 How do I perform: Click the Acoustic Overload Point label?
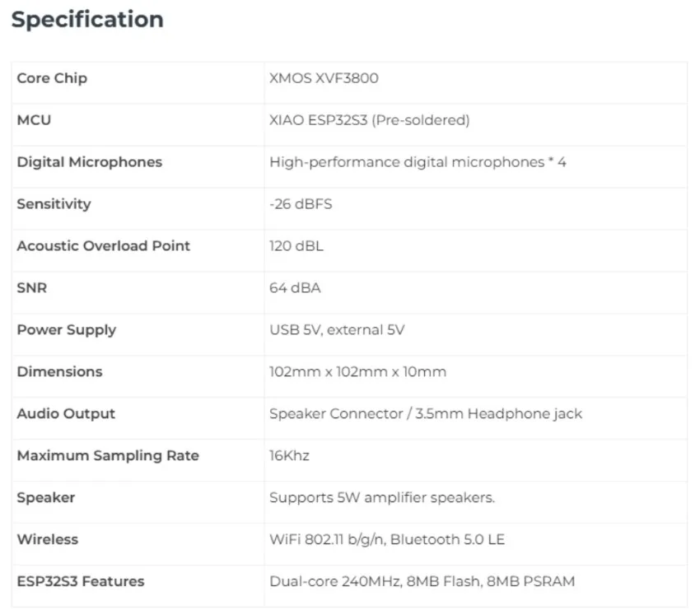click(103, 246)
